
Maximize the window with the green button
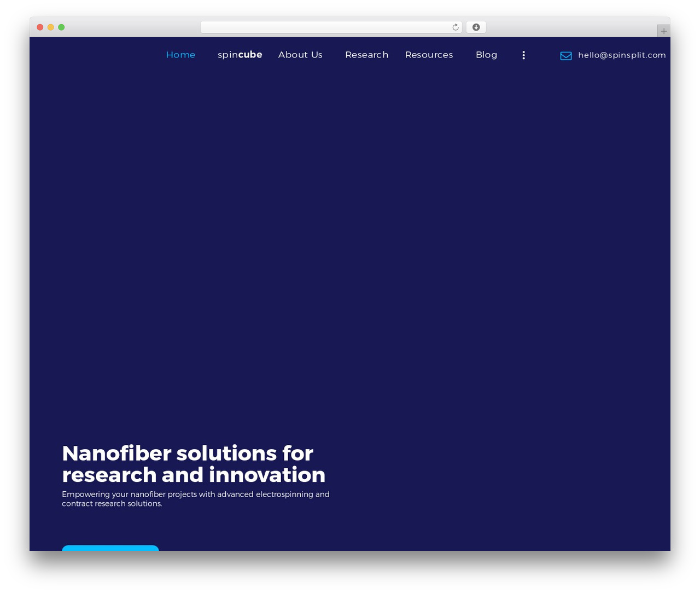tap(61, 27)
